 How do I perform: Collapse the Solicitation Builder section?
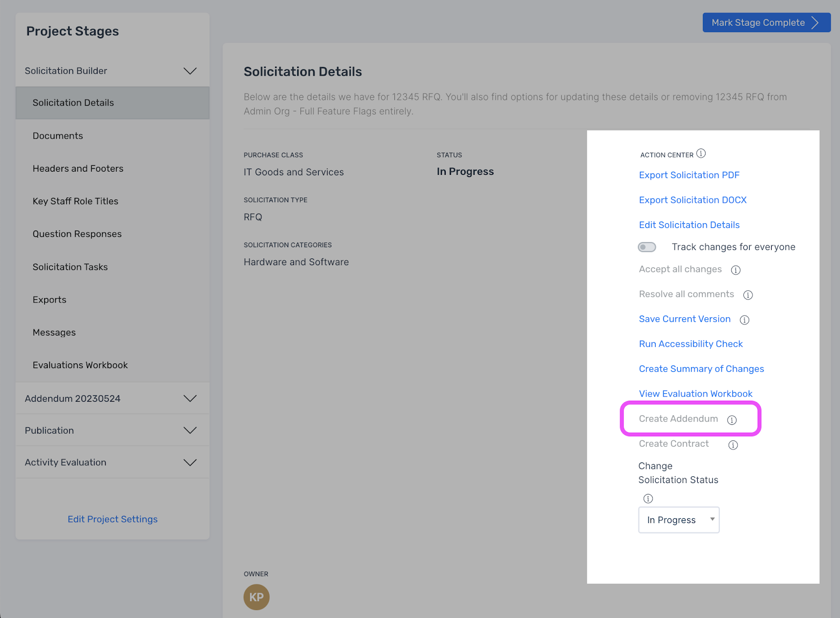112,71
